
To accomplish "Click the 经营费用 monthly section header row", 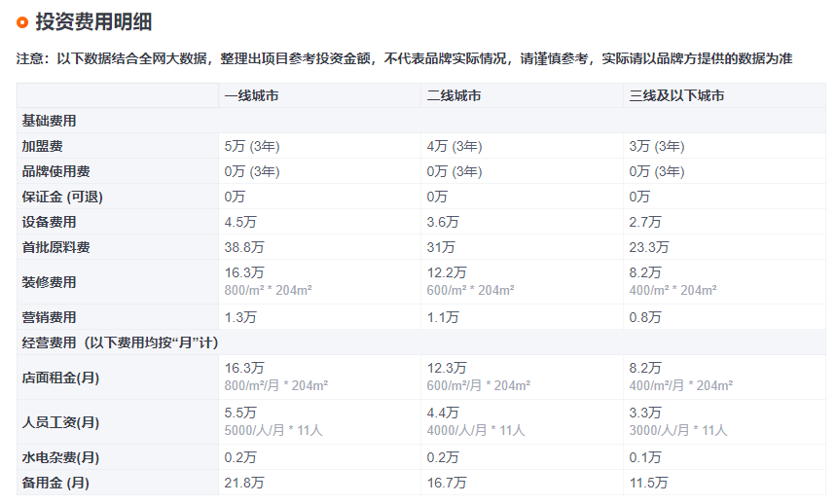I will 120,342.
